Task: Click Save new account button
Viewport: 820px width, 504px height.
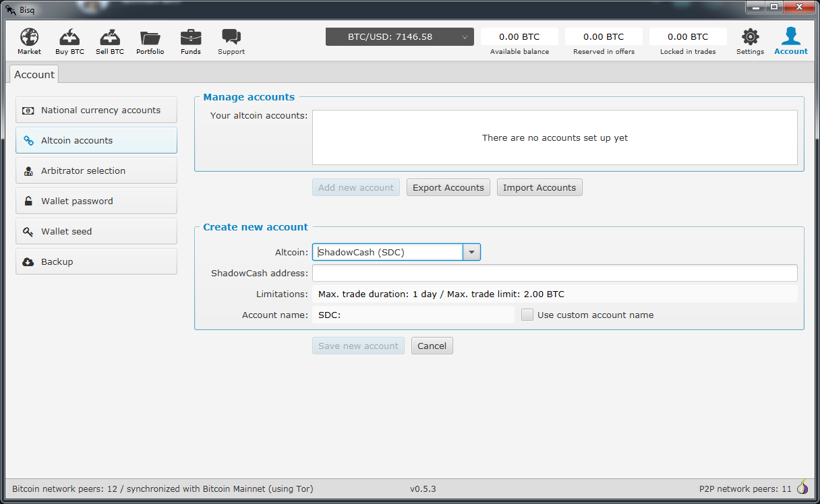Action: pos(358,346)
